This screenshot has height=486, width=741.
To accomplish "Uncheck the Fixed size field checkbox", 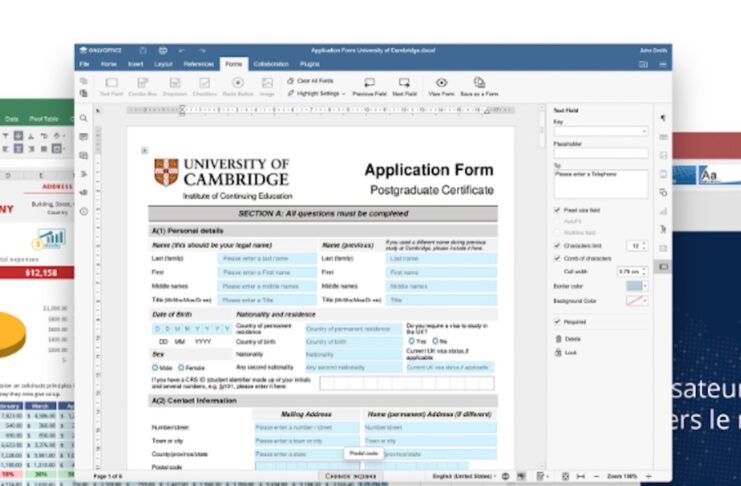I will coord(557,211).
